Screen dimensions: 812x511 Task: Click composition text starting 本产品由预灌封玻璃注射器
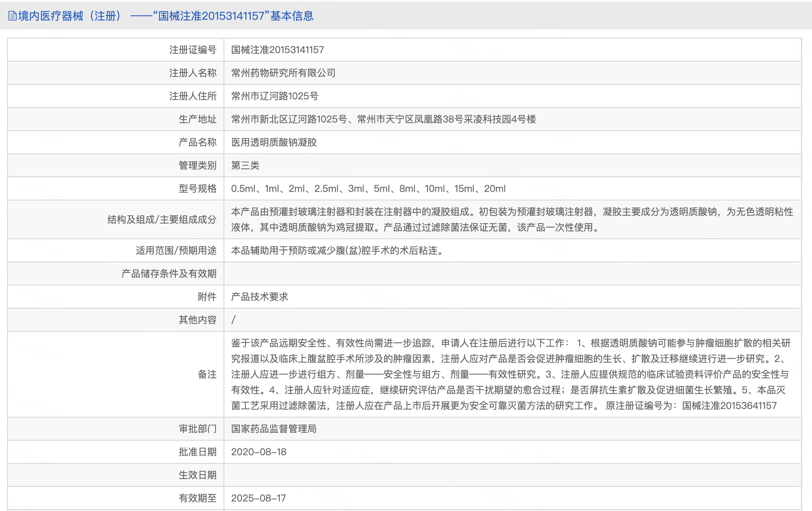pyautogui.click(x=512, y=220)
